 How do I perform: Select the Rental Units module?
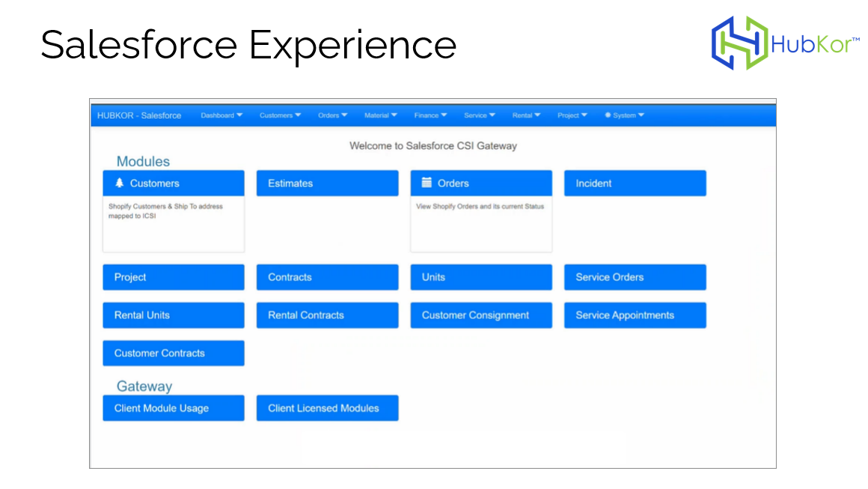coord(173,315)
